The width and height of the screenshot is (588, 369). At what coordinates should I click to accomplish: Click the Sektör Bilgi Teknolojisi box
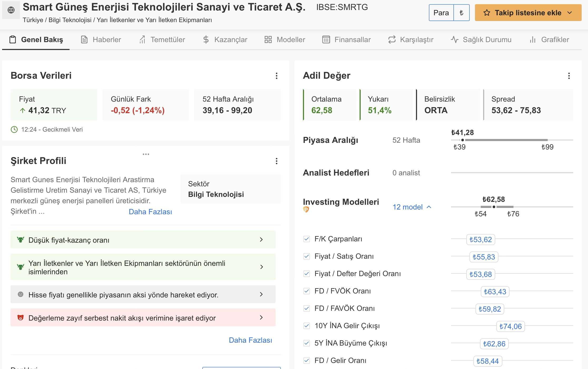click(231, 189)
